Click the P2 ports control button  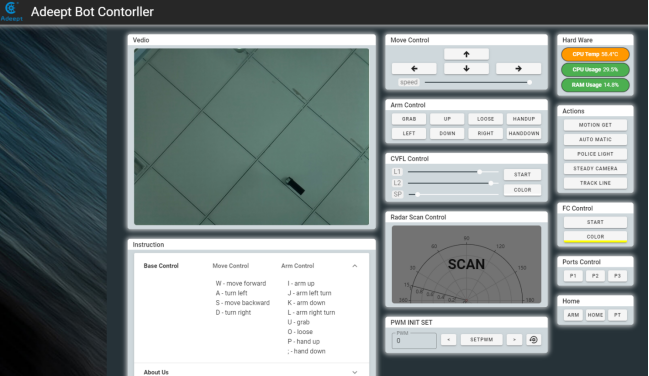[x=595, y=276]
